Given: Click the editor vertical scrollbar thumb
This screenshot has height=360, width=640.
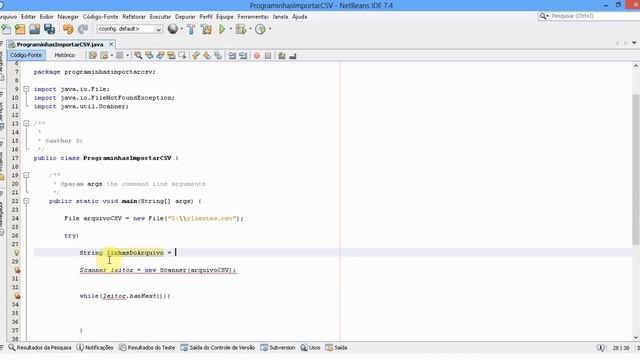Looking at the screenshot, I should [x=636, y=169].
